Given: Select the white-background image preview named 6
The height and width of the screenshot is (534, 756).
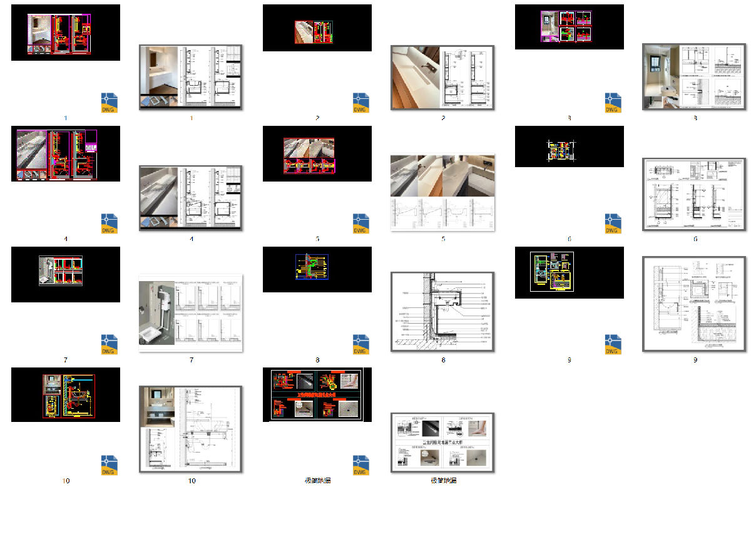Looking at the screenshot, I should [x=694, y=194].
